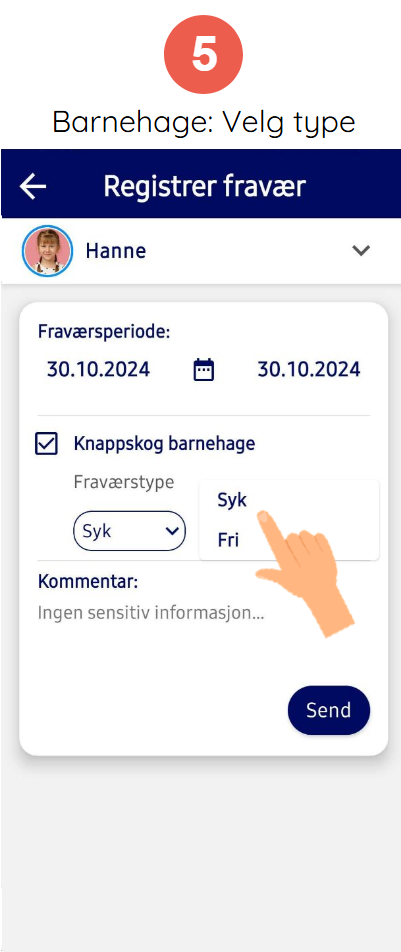Tap Hanne's profile photo
The image size is (401, 952).
coord(47,251)
